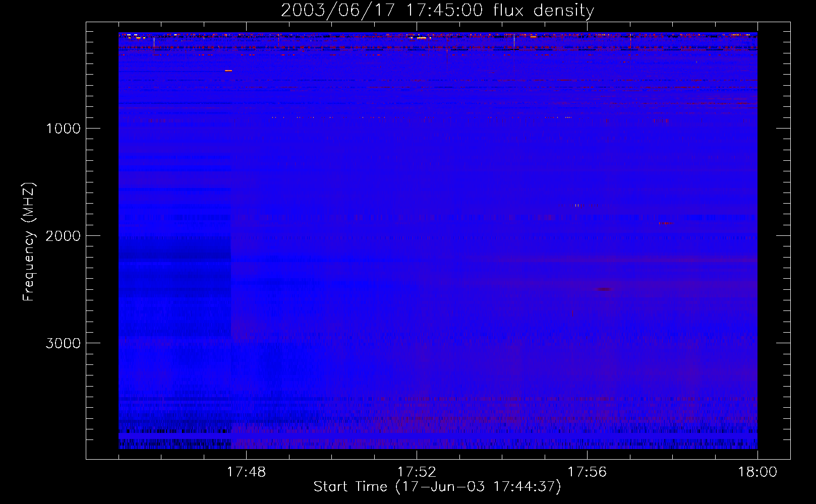Click the 17:56 time tick label

587,472
